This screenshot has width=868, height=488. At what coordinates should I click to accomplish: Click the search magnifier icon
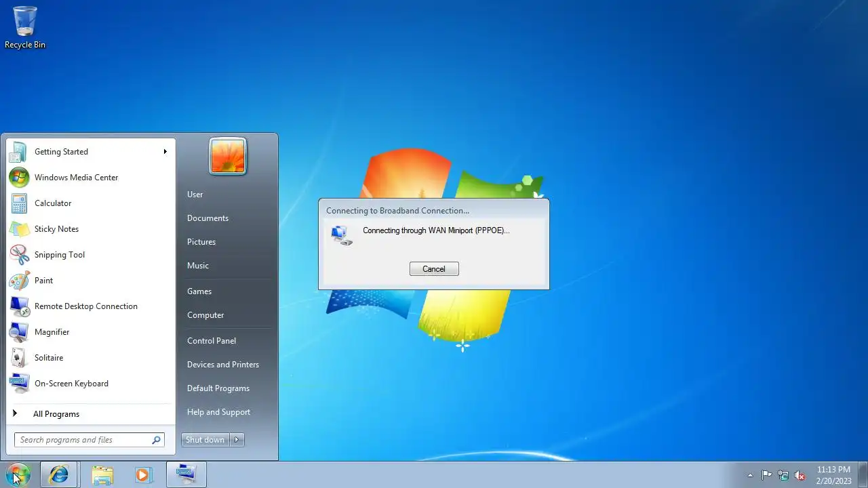click(157, 440)
